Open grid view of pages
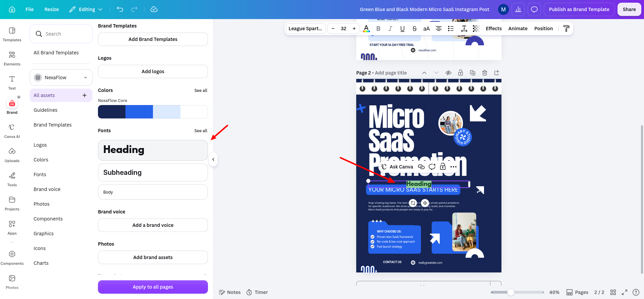The image size is (644, 299). (x=613, y=292)
